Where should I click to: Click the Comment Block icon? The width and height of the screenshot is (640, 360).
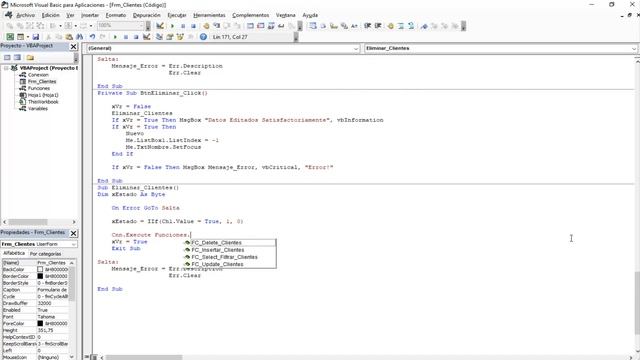pyautogui.click(x=401, y=26)
